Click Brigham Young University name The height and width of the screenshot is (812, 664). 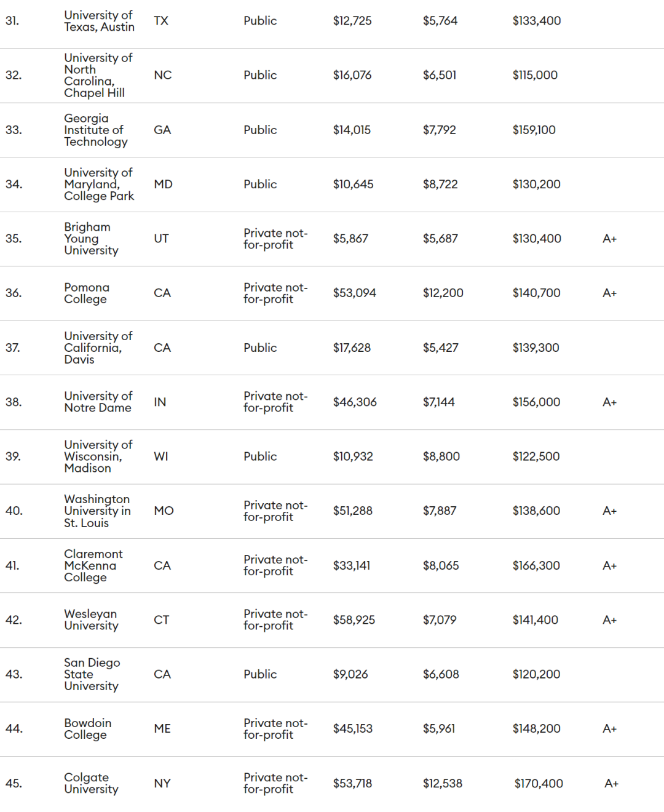[91, 239]
